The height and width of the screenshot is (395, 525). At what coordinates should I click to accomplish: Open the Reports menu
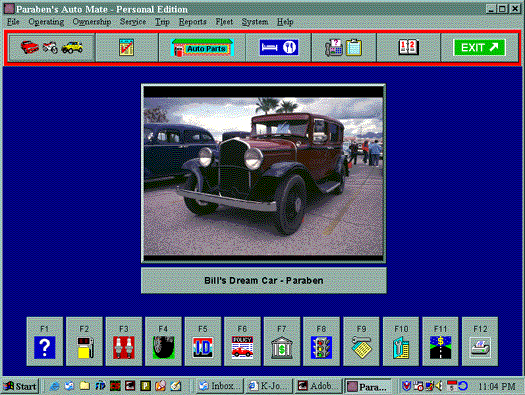coord(193,22)
